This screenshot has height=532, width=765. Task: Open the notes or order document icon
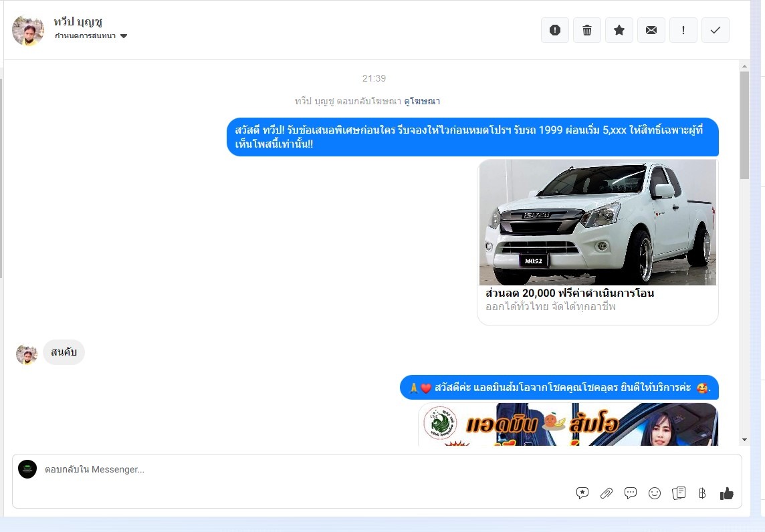pyautogui.click(x=679, y=493)
